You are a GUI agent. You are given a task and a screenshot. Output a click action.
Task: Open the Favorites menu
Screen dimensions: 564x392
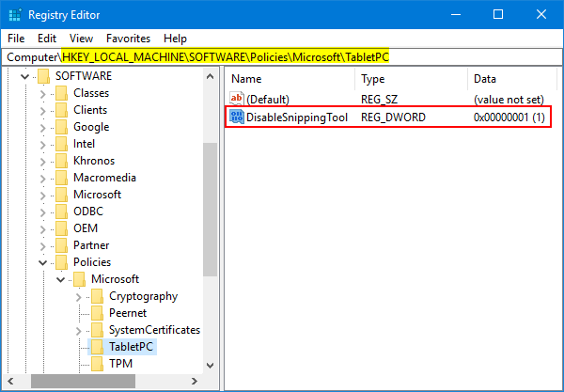127,39
